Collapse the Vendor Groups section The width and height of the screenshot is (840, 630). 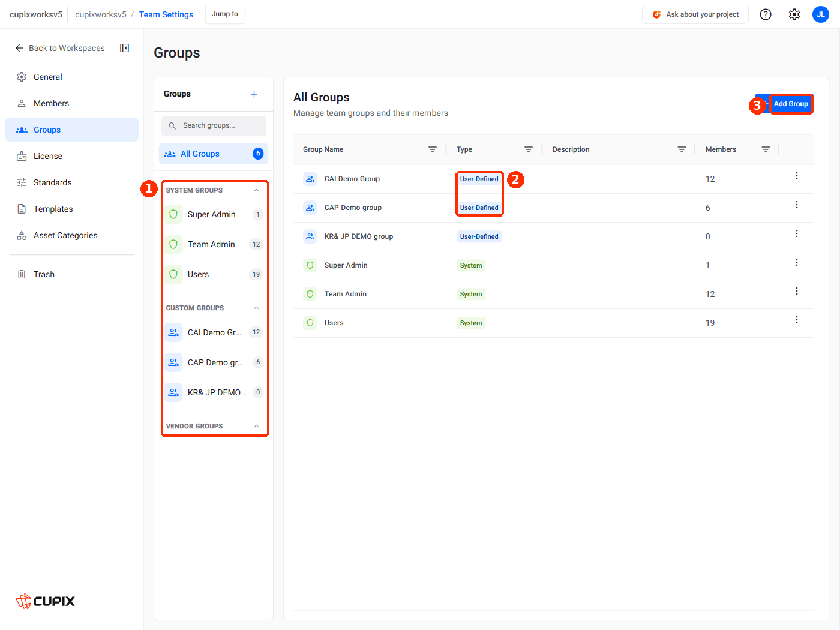[257, 426]
